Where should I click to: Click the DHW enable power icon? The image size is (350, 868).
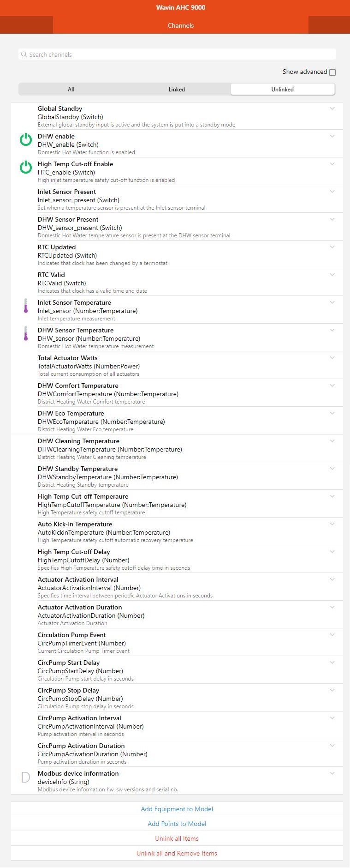point(26,139)
